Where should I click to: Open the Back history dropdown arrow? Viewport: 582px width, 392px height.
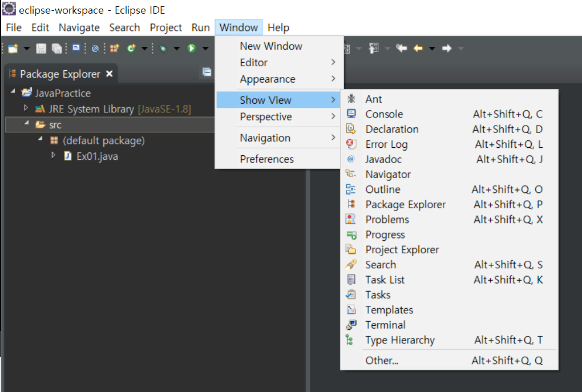click(x=432, y=49)
